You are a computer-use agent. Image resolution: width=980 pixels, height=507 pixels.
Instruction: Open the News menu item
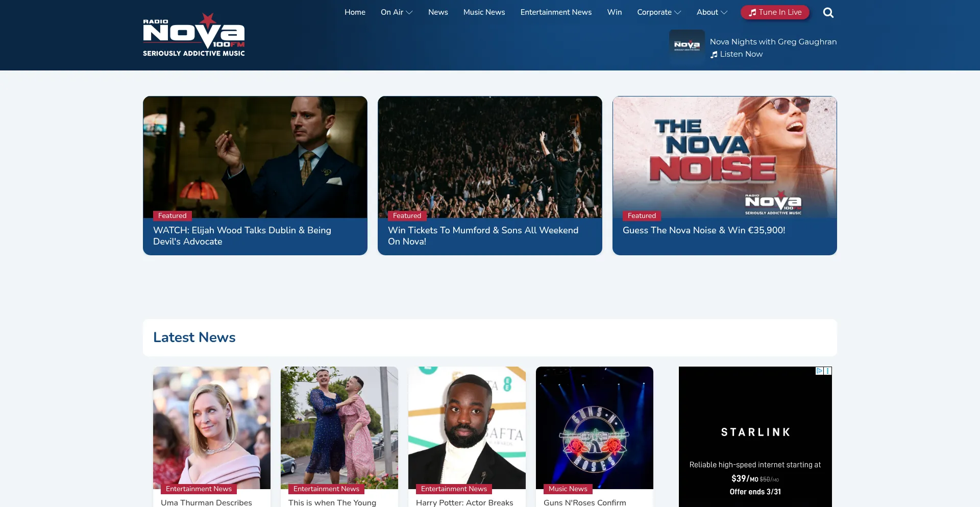pyautogui.click(x=438, y=12)
